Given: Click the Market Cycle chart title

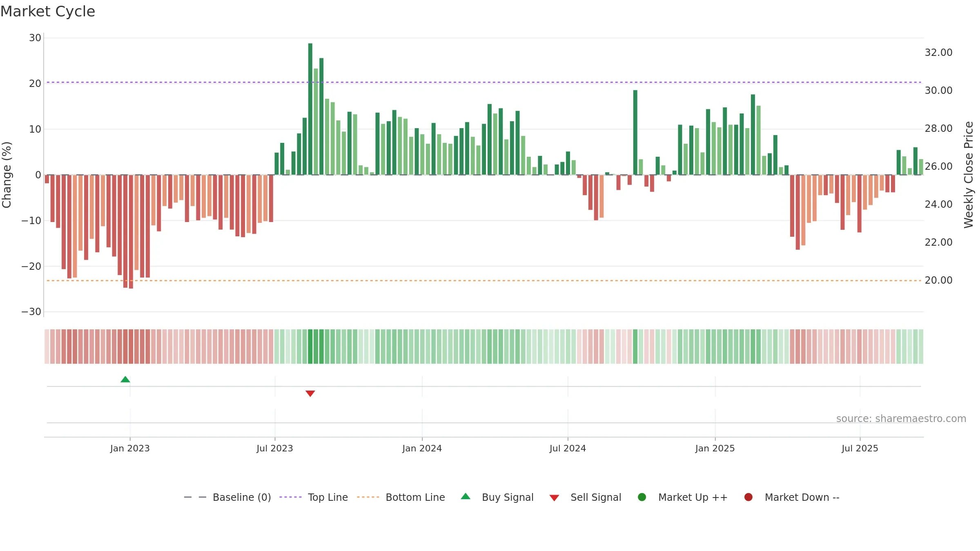Looking at the screenshot, I should coord(48,11).
